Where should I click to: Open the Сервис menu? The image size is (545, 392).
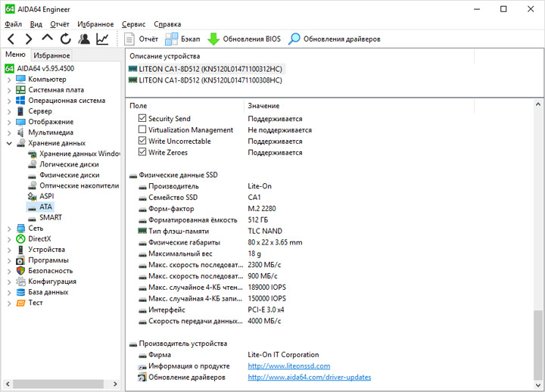tap(133, 24)
